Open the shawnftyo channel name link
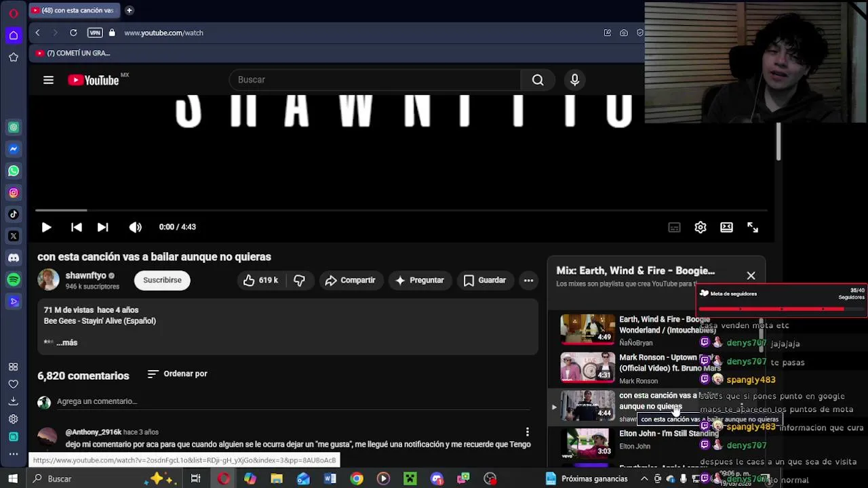Image resolution: width=868 pixels, height=488 pixels. point(85,276)
